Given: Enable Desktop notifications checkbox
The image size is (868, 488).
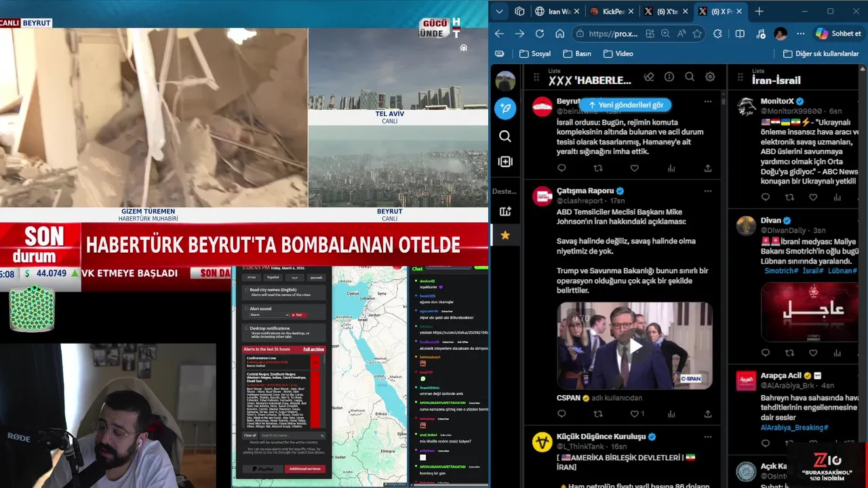Looking at the screenshot, I should tap(247, 328).
